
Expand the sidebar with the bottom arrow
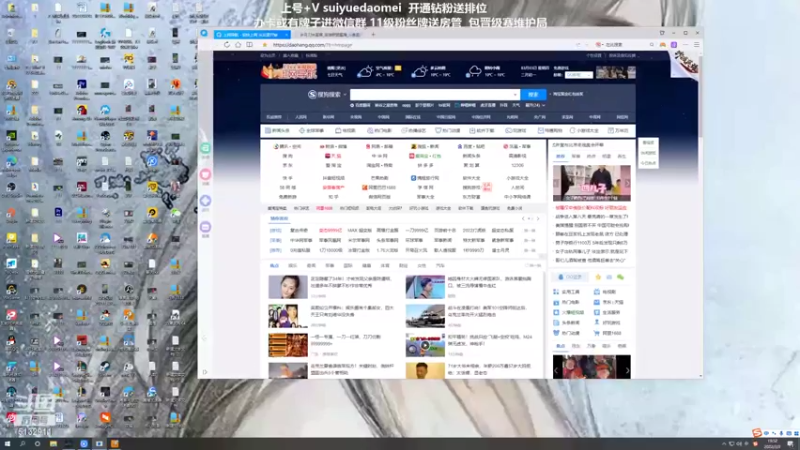coord(205,372)
